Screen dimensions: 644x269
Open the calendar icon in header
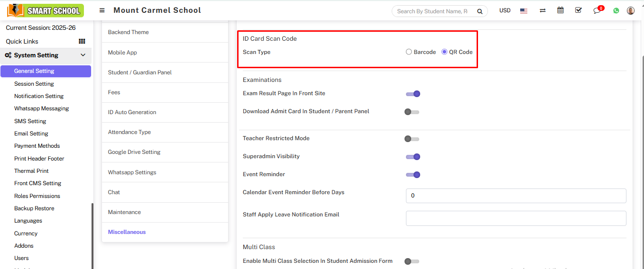point(561,10)
